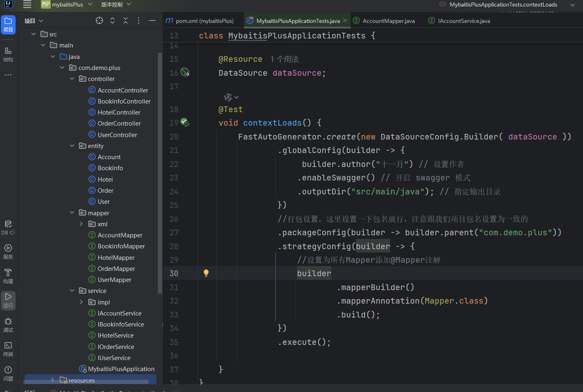Expand the xml folder under mapper
583x392 pixels.
pos(81,224)
